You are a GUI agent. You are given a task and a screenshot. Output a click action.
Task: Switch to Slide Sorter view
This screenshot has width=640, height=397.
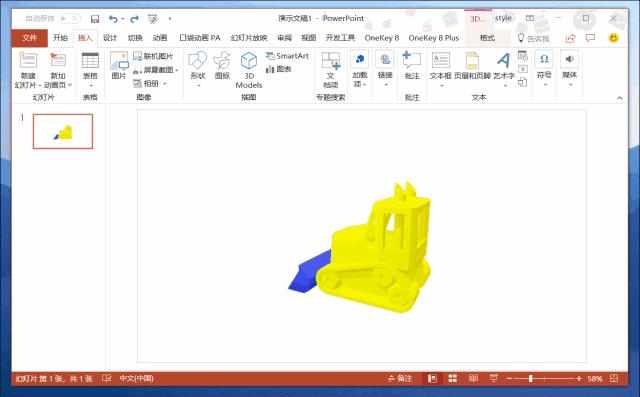[453, 378]
